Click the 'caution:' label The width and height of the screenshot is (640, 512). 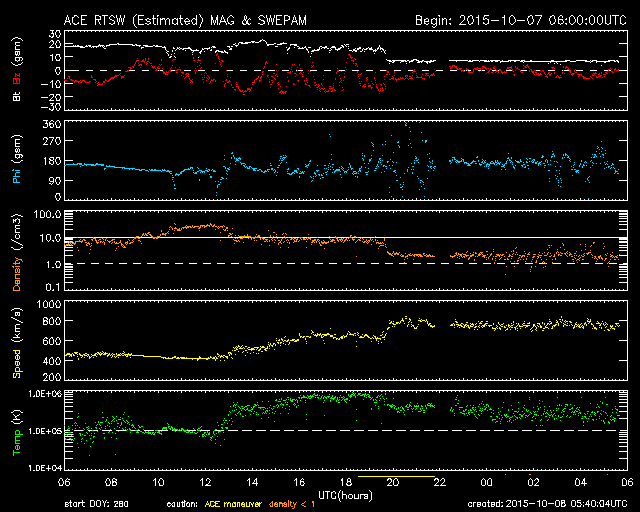click(182, 504)
